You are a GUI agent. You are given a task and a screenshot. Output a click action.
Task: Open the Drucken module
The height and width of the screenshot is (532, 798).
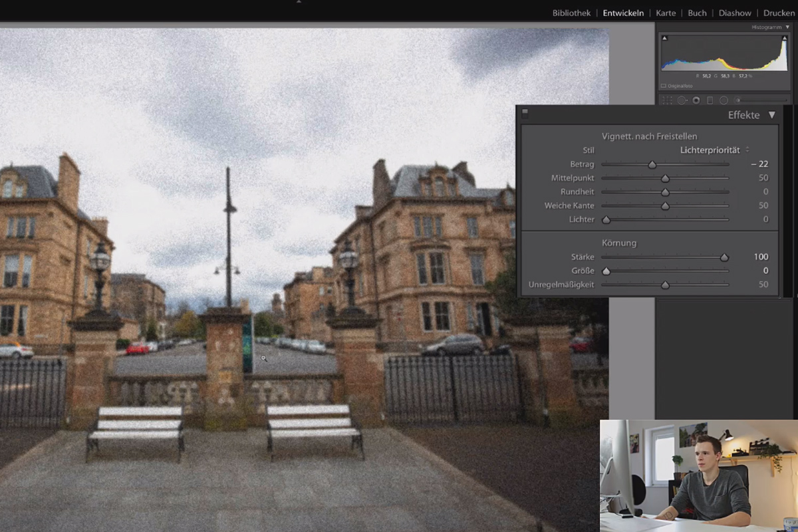(779, 13)
